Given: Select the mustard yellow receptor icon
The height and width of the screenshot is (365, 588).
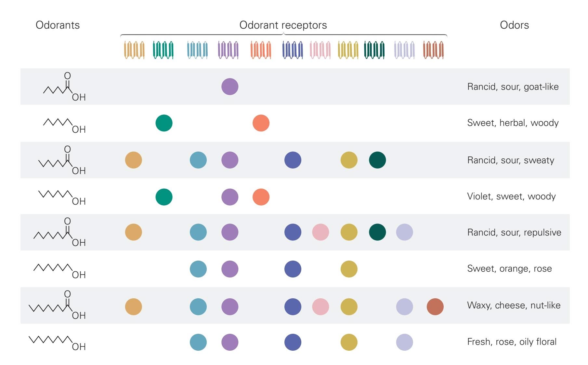Looking at the screenshot, I should [348, 50].
